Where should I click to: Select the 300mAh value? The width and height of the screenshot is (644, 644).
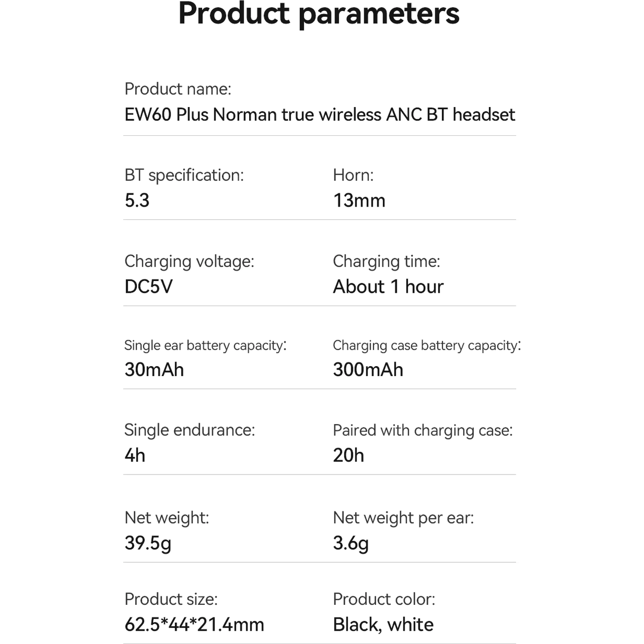pos(368,370)
